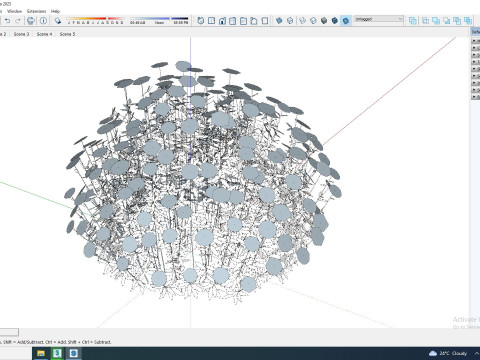Screen dimensions: 480x360
Task: Open the Untagged tag dropdown
Action: (379, 19)
